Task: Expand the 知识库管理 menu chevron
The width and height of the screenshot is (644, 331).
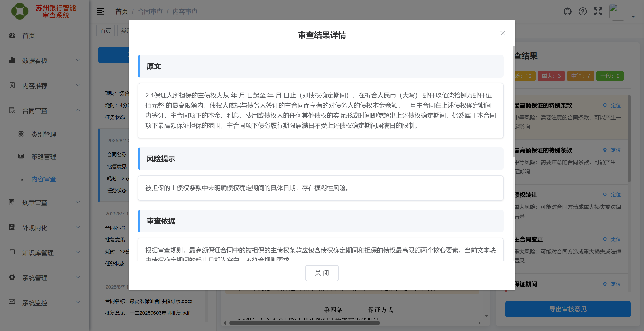Action: (78, 252)
